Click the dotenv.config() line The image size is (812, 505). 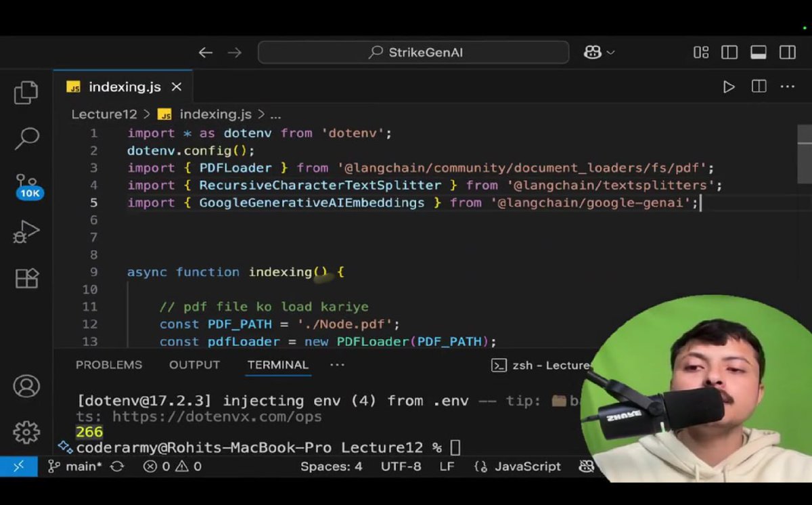click(x=191, y=150)
